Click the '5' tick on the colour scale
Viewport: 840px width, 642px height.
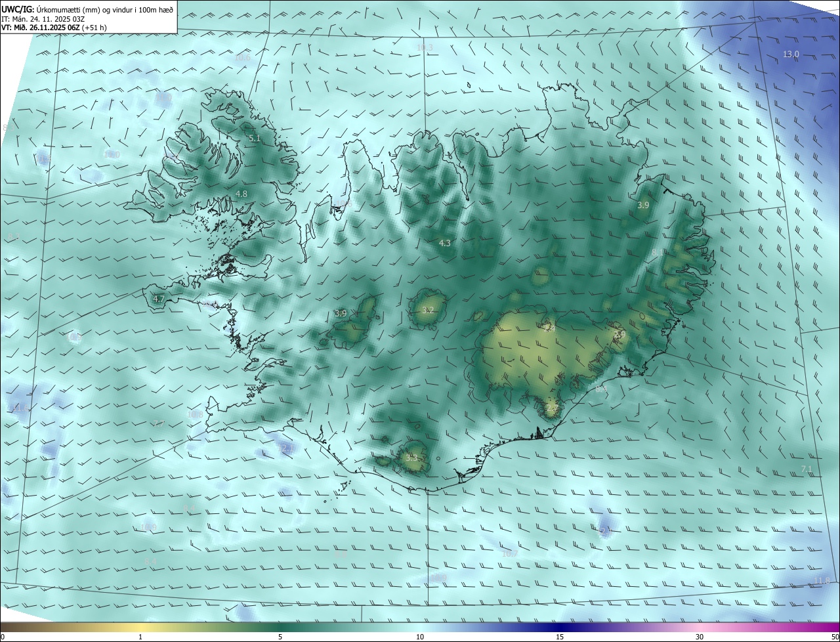coord(280,637)
